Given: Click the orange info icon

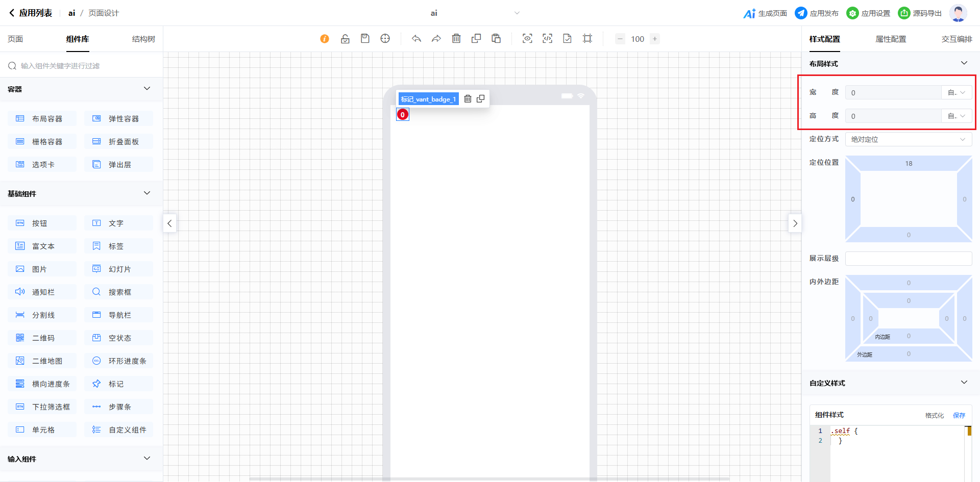Looking at the screenshot, I should coord(325,39).
